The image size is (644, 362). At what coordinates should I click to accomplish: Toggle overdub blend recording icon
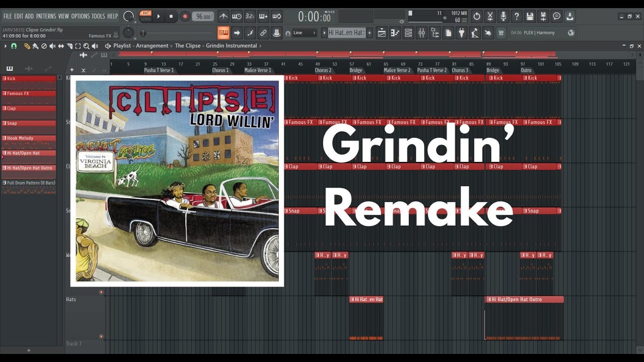pos(263,16)
